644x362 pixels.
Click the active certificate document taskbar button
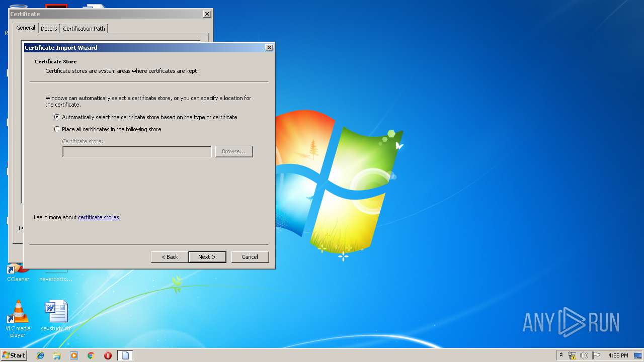point(125,355)
